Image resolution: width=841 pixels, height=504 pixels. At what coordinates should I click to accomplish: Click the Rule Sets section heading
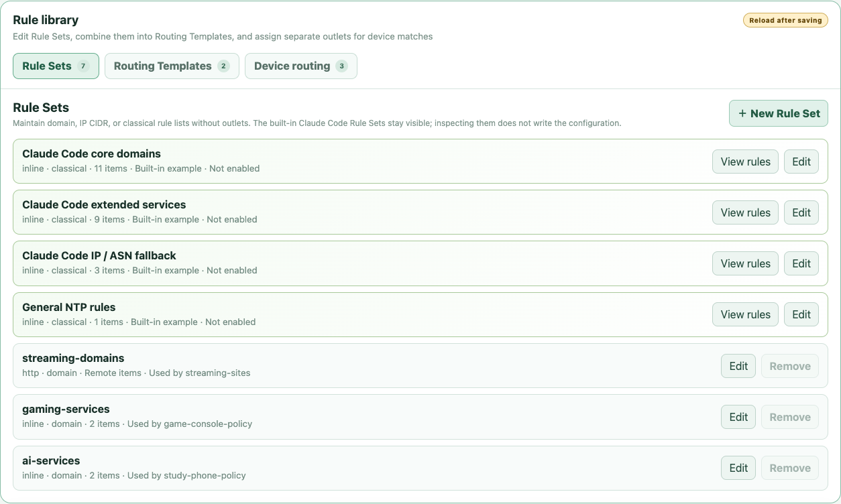41,107
